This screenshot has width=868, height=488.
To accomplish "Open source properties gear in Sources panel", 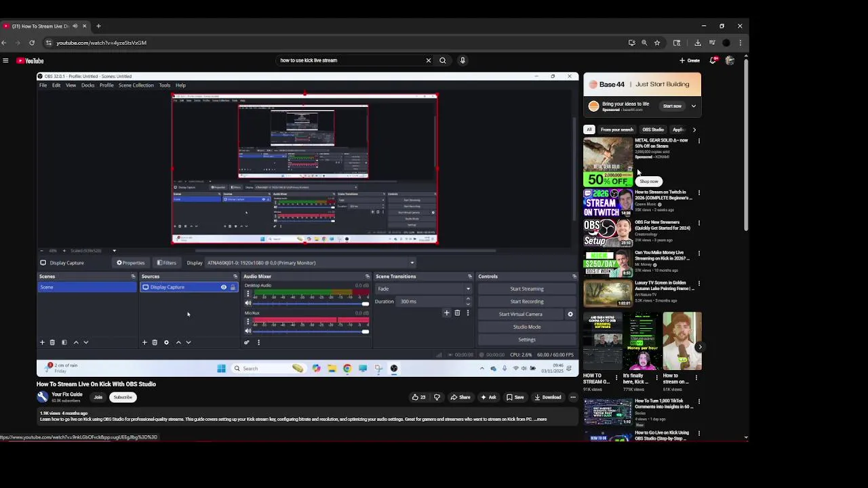I will pyautogui.click(x=167, y=342).
